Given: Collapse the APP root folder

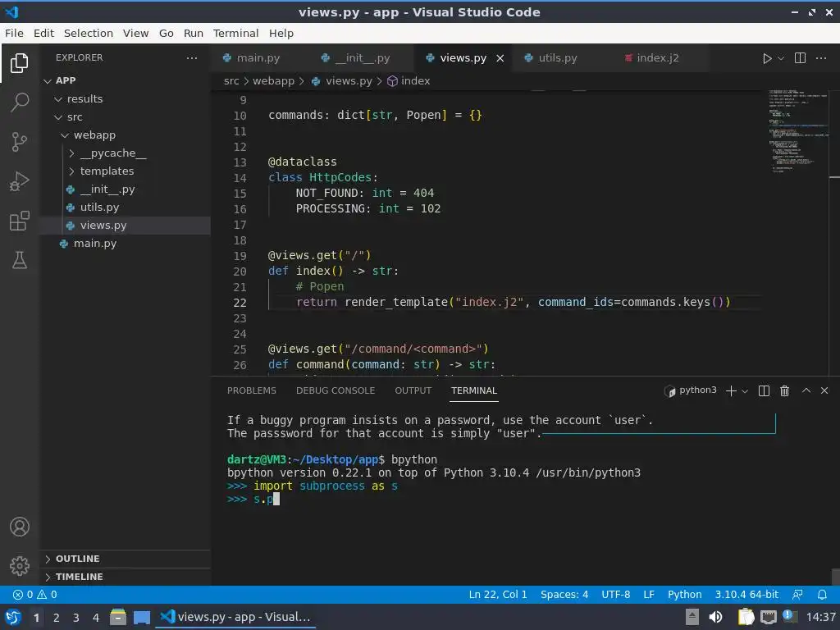Looking at the screenshot, I should (x=47, y=80).
